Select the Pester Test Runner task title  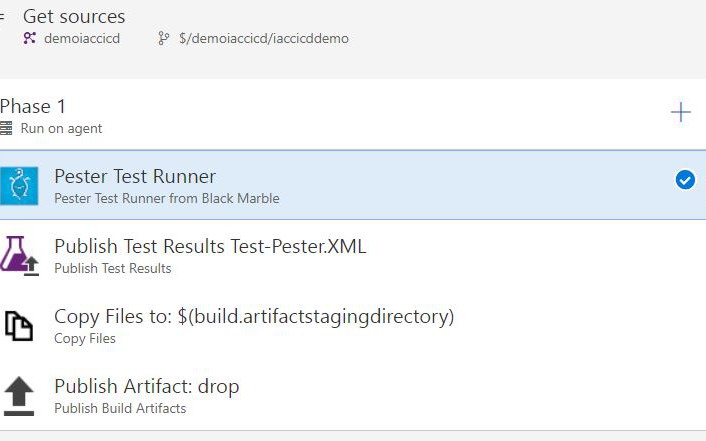point(135,177)
